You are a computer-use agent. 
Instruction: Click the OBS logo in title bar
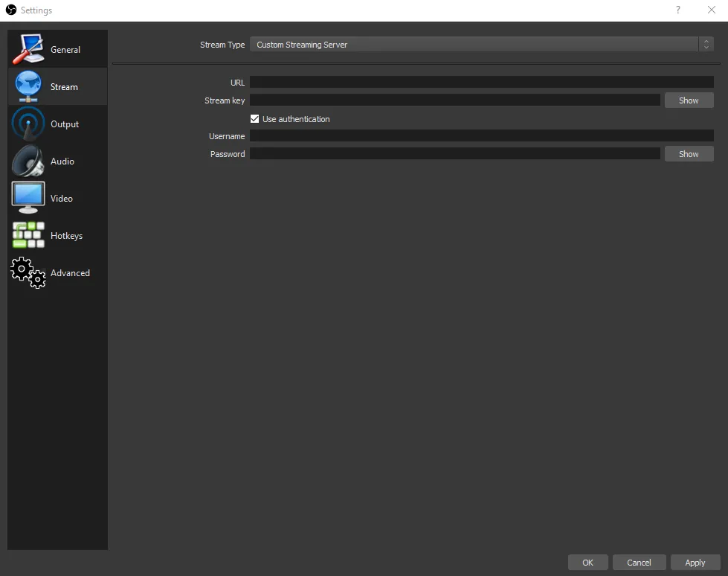click(x=10, y=10)
